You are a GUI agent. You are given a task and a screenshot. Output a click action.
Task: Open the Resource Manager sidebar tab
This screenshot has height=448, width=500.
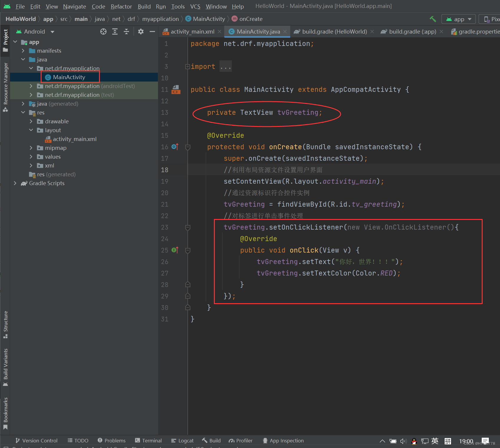pos(5,87)
